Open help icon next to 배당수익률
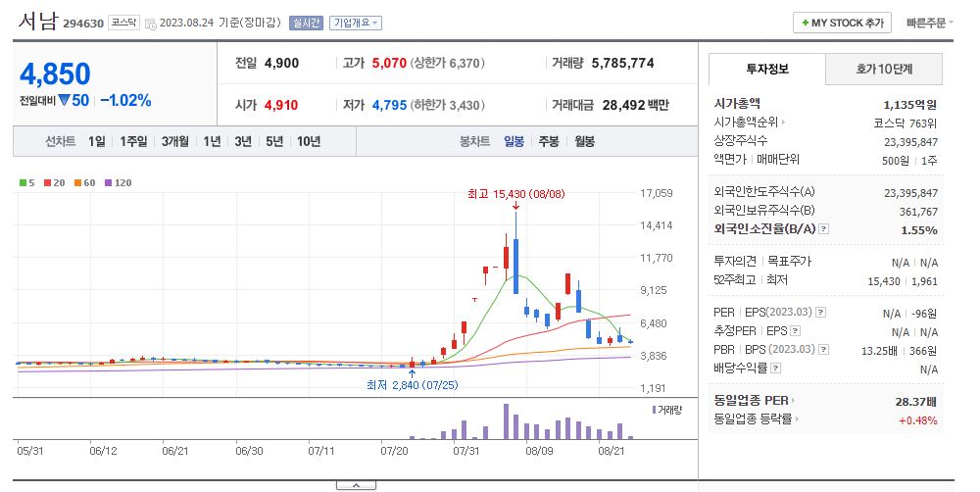 tap(775, 369)
